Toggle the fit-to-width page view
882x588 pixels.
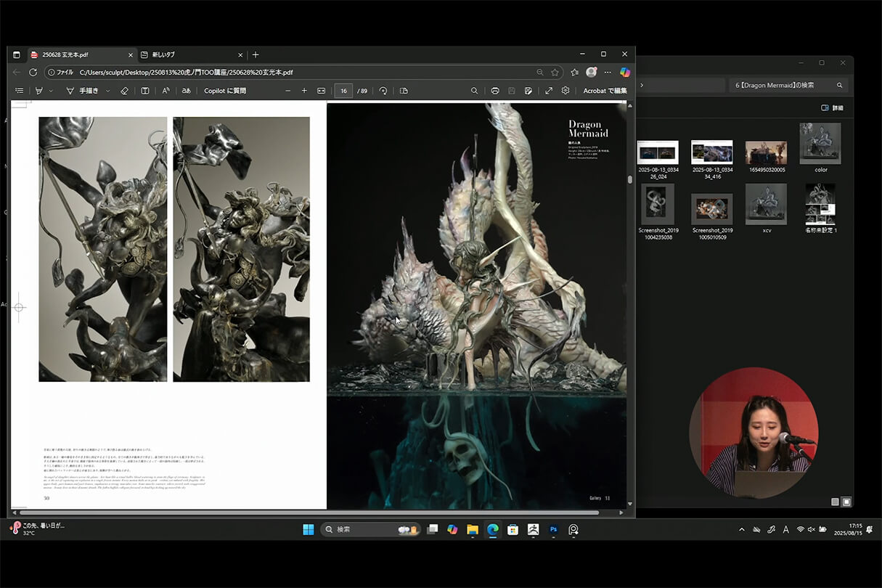[322, 91]
